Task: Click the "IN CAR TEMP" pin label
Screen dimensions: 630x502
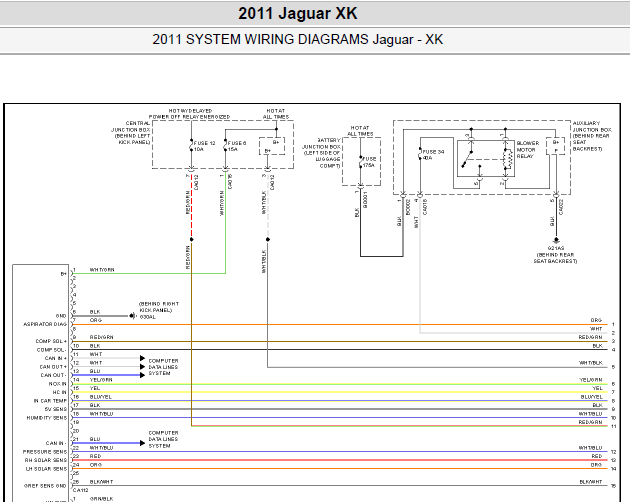Action: point(50,401)
